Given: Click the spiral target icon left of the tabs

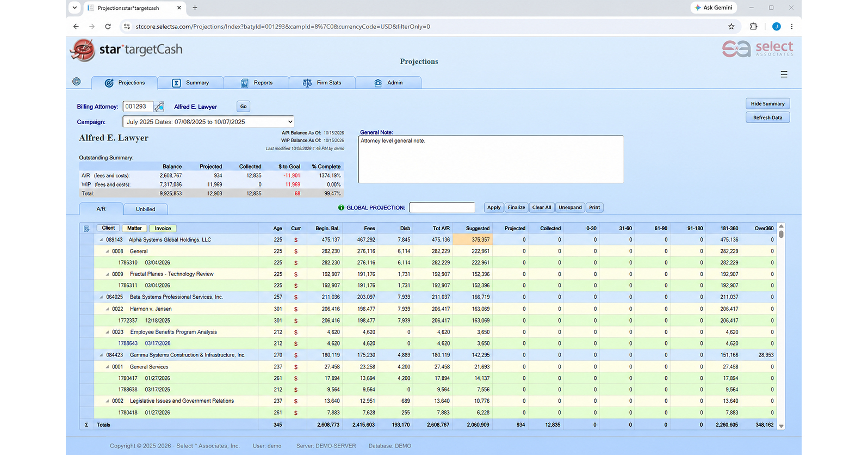Looking at the screenshot, I should [77, 82].
